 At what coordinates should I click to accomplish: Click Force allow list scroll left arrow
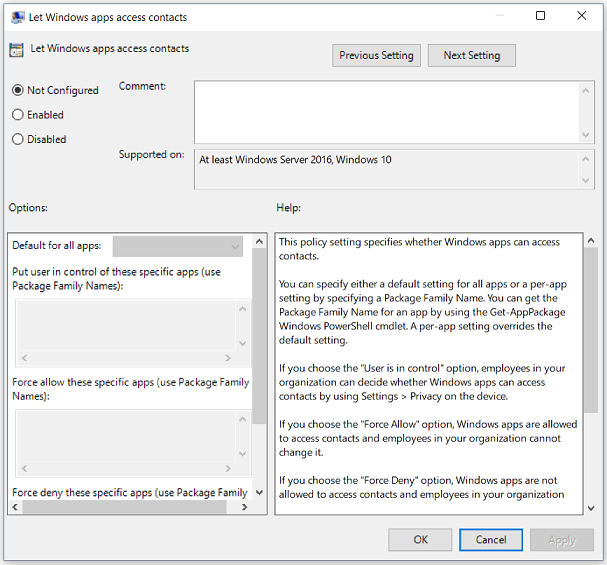(x=24, y=468)
